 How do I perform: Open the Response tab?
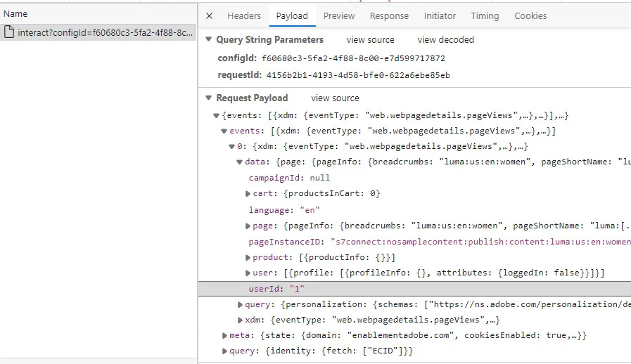click(389, 16)
